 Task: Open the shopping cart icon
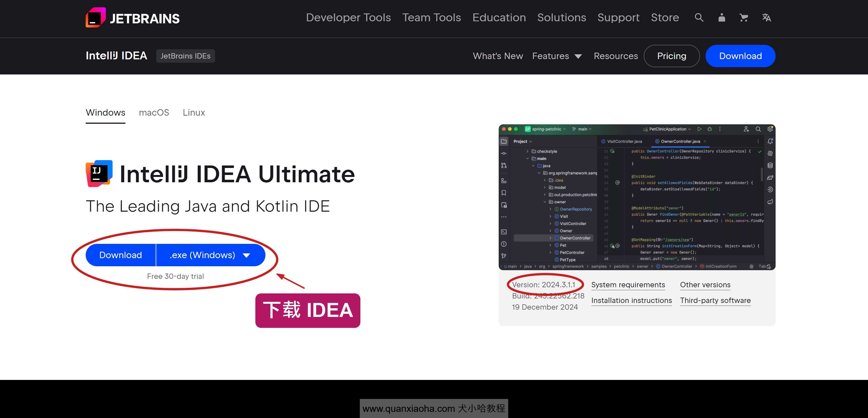744,18
